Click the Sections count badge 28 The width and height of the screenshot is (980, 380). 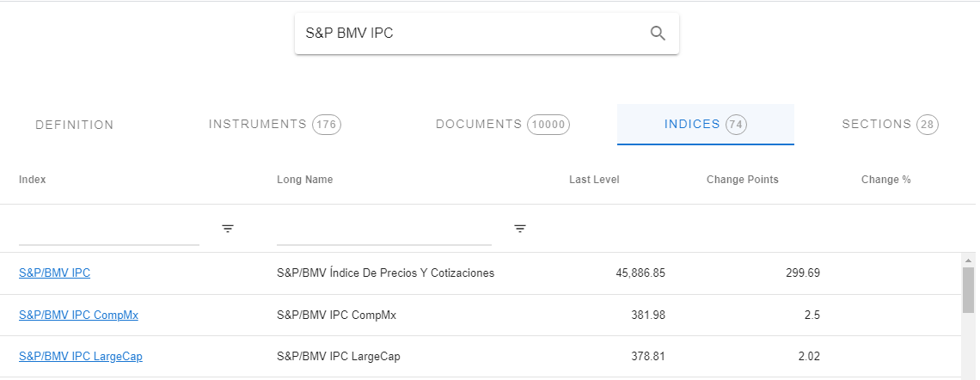pos(928,125)
